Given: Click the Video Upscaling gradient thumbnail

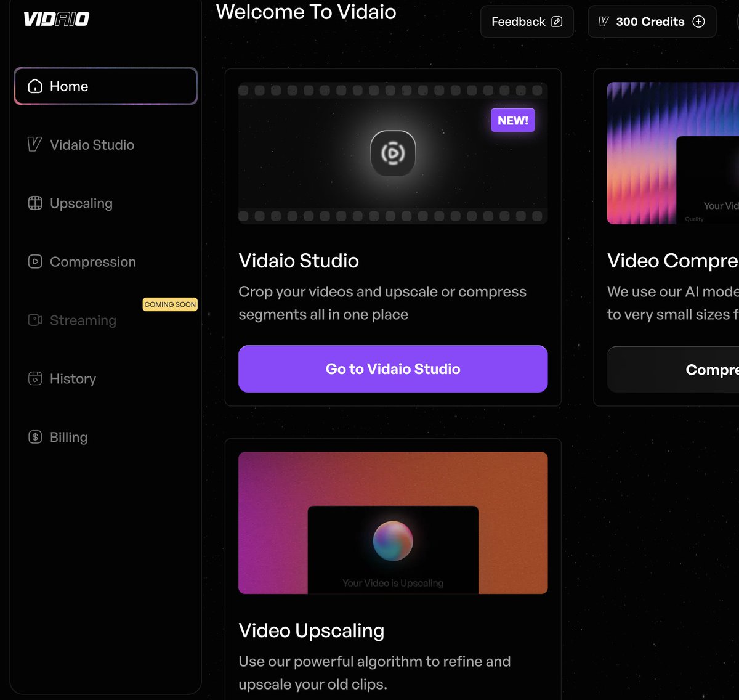Looking at the screenshot, I should coord(393,523).
